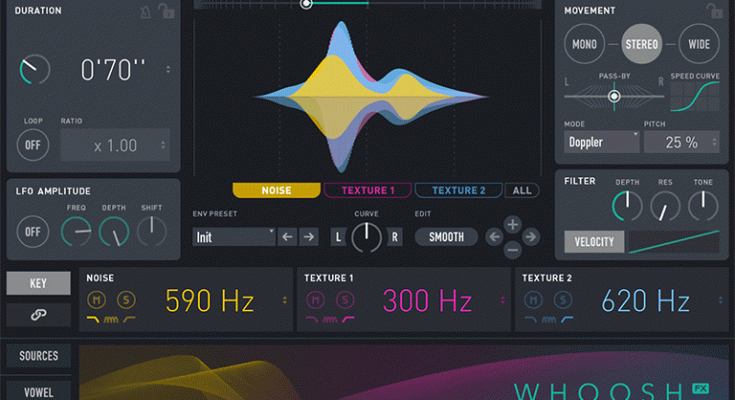
Task: Click the Duration value stepper arrows
Action: tap(168, 70)
